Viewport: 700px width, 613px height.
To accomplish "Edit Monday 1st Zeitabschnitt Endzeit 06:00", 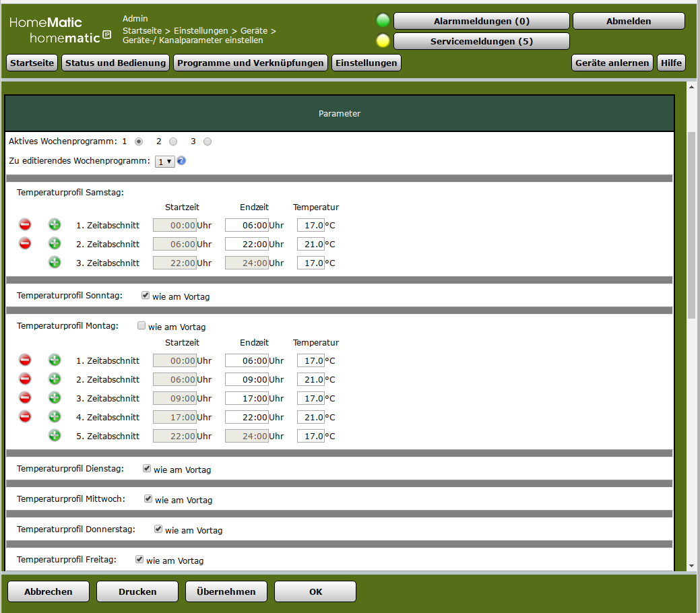I will tap(247, 360).
